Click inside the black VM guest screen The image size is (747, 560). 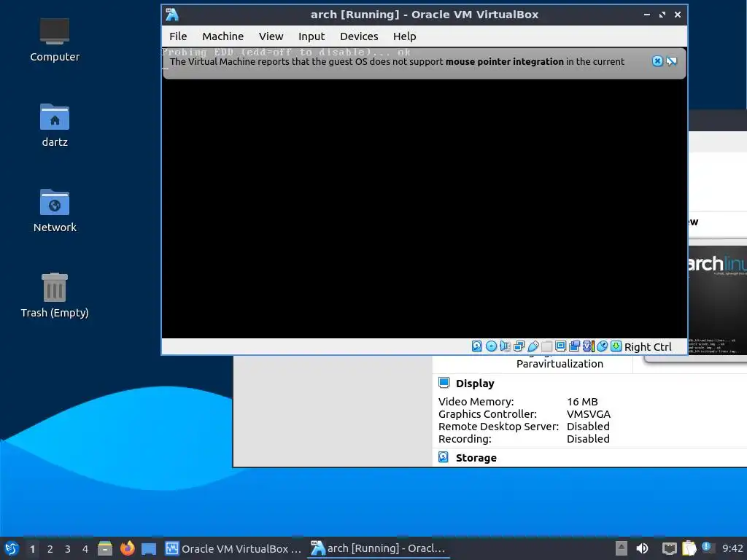click(x=424, y=207)
